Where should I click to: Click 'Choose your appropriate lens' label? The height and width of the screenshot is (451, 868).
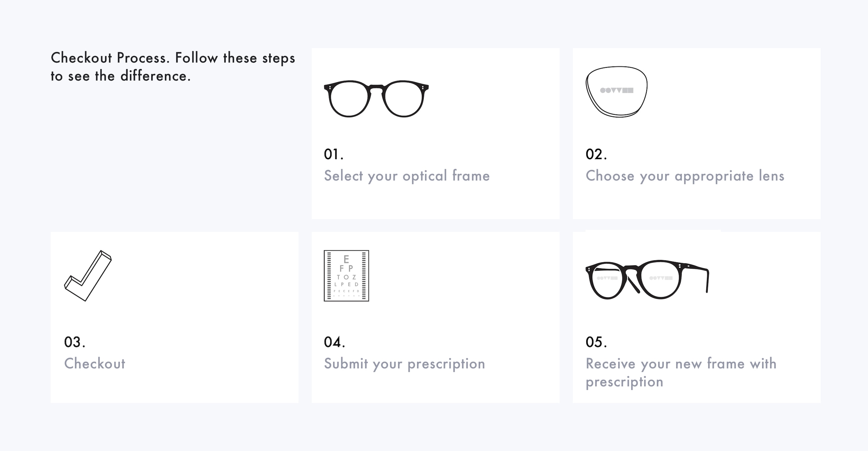tap(685, 176)
